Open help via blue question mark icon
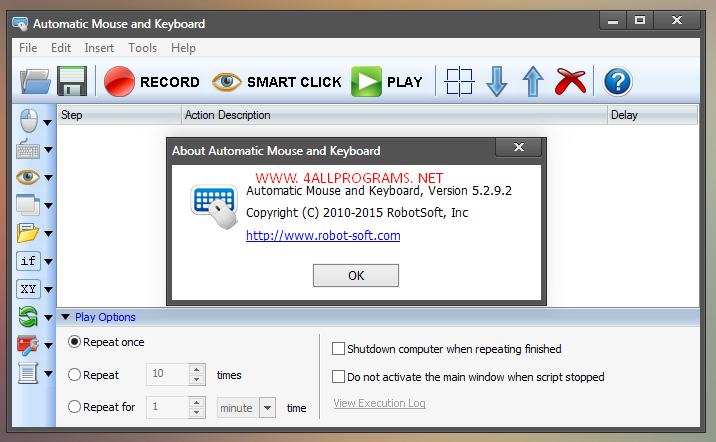716x442 pixels. 617,82
